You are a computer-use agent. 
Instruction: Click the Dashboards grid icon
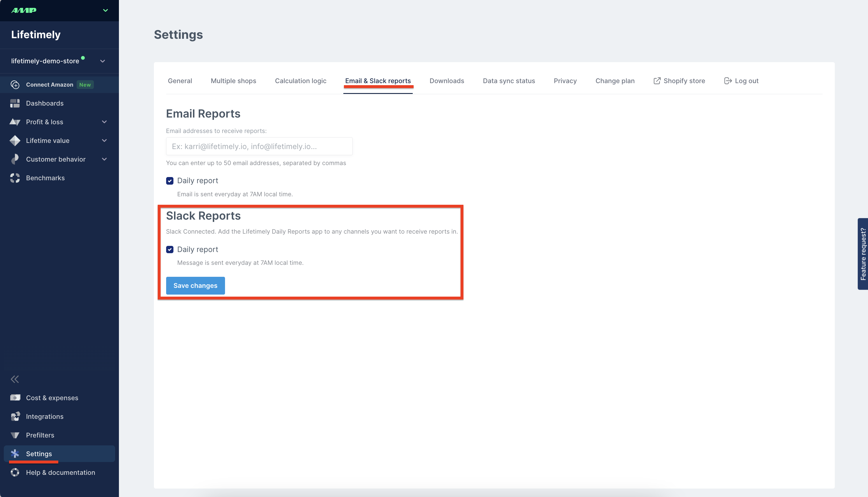tap(15, 104)
